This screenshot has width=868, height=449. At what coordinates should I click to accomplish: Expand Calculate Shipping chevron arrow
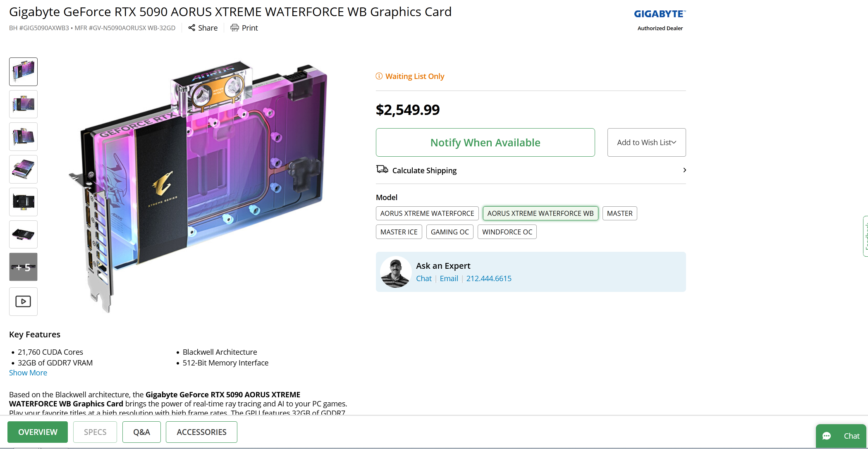[x=684, y=170]
